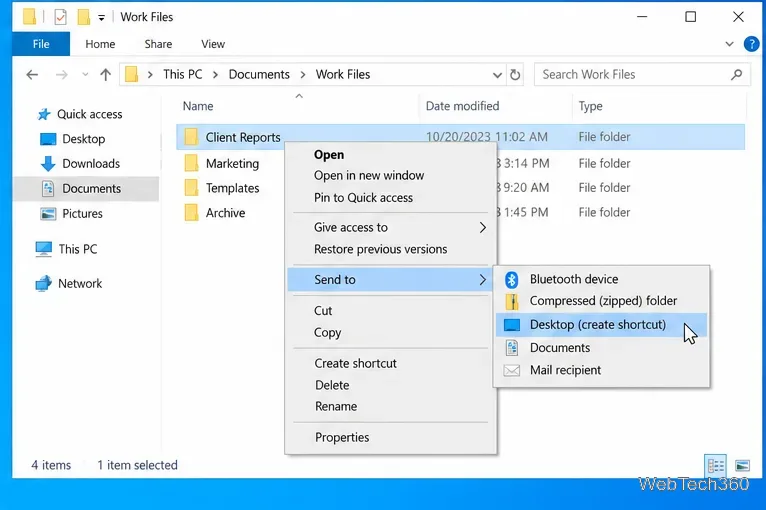Click the search magnifier icon
The height and width of the screenshot is (510, 766).
click(x=736, y=75)
